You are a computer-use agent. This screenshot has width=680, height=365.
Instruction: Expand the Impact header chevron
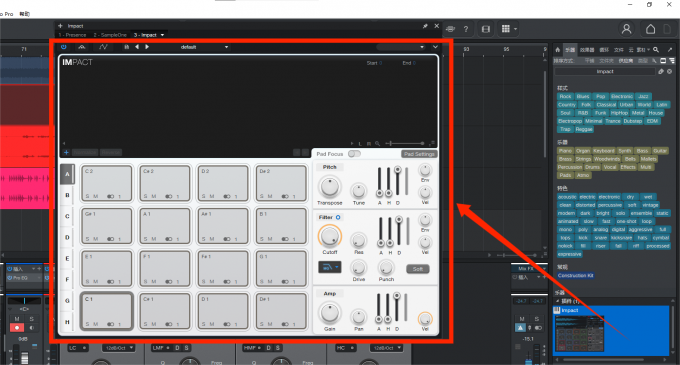click(435, 47)
